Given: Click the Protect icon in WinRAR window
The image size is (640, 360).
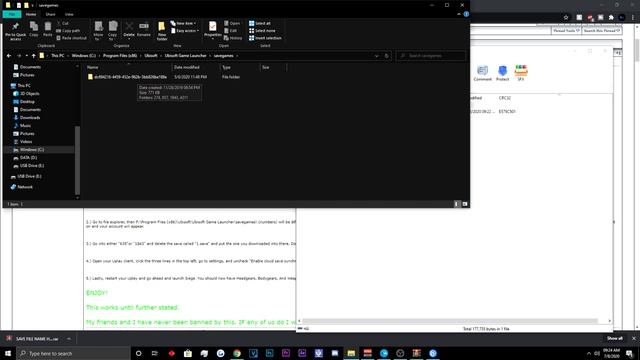Looking at the screenshot, I should 502,73.
